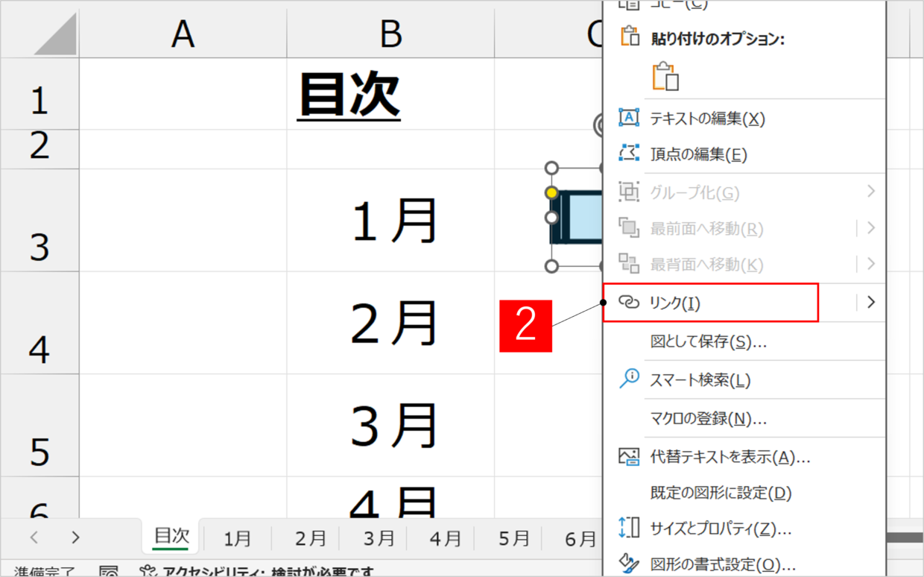Switch to the 3月 sheet tab
Screen dimensions: 924x577
pyautogui.click(x=379, y=538)
